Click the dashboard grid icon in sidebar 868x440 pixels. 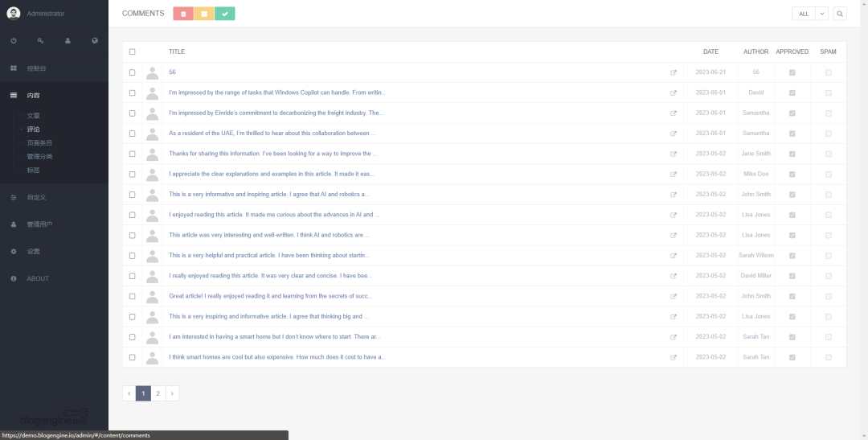point(14,68)
